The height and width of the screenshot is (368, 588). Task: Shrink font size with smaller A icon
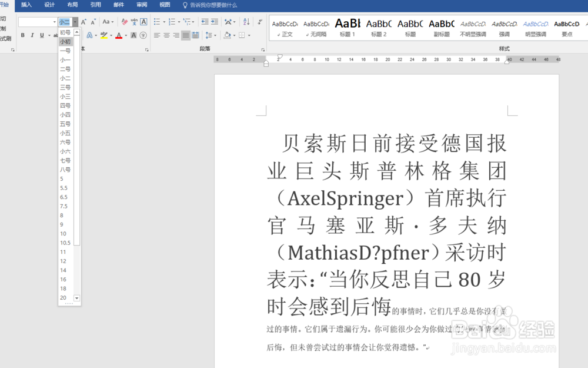(x=93, y=22)
